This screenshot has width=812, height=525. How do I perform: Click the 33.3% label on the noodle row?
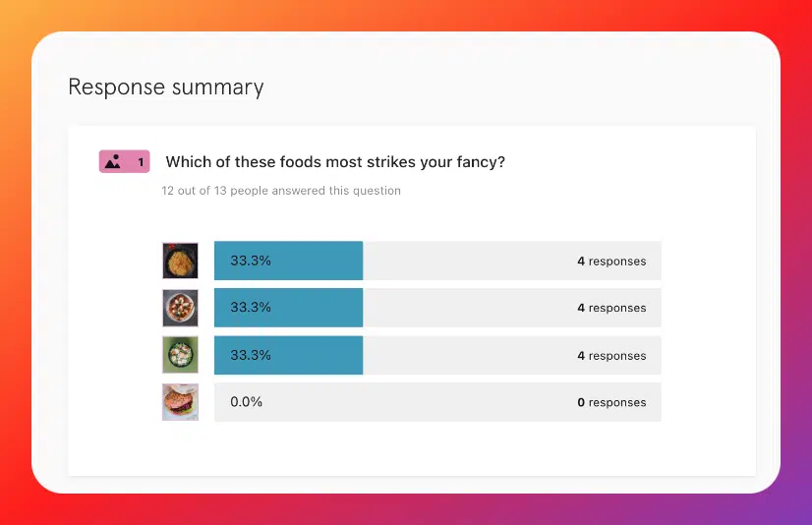(251, 261)
